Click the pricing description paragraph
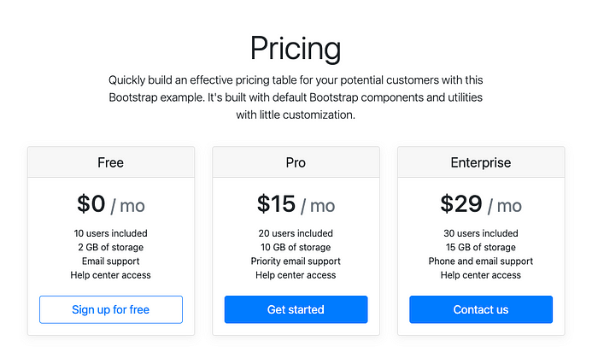 [x=296, y=97]
